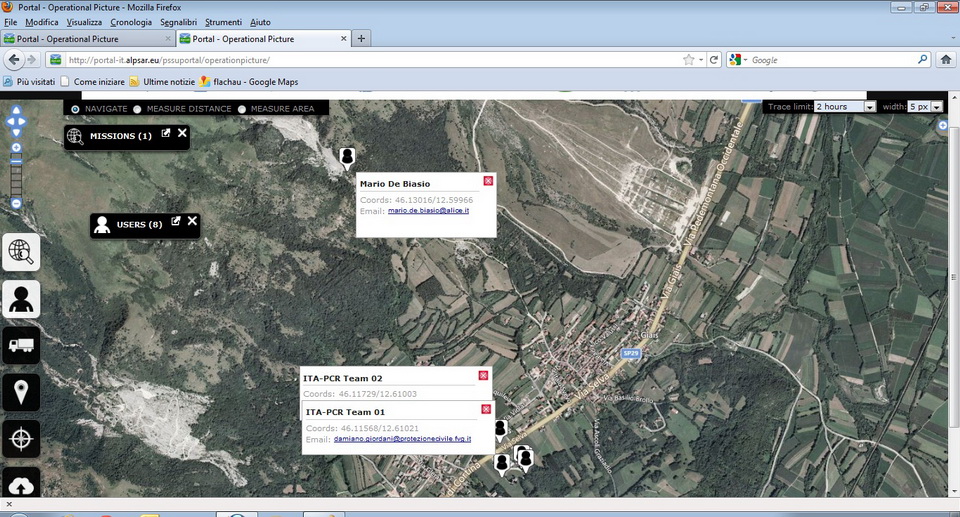Open the Strumenti menu
The height and width of the screenshot is (517, 960).
[x=223, y=22]
